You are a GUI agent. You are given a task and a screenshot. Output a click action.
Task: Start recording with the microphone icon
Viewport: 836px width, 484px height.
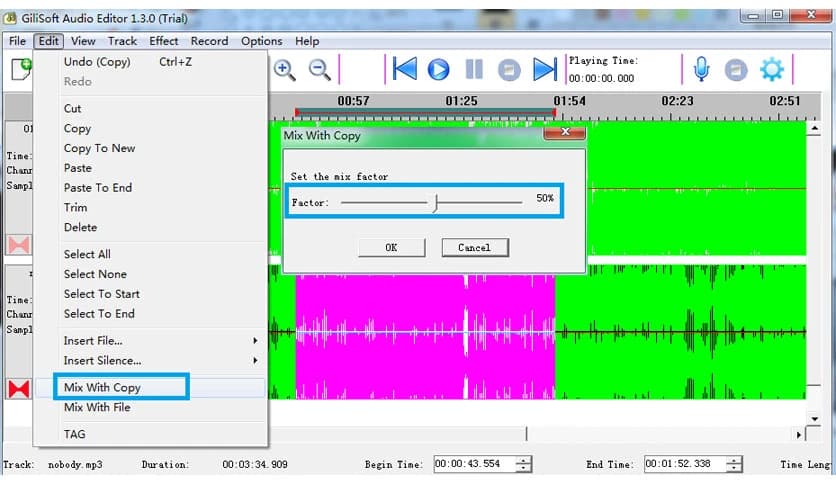(702, 69)
